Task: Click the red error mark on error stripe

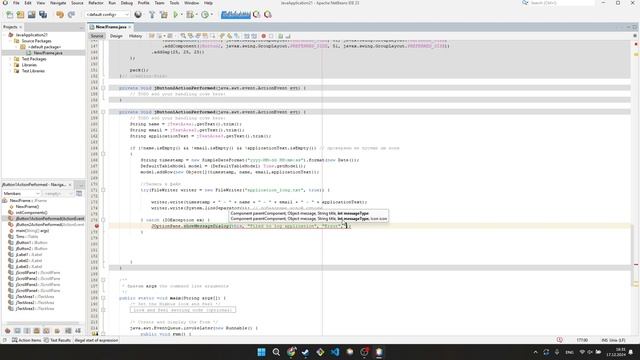Action: click(636, 264)
